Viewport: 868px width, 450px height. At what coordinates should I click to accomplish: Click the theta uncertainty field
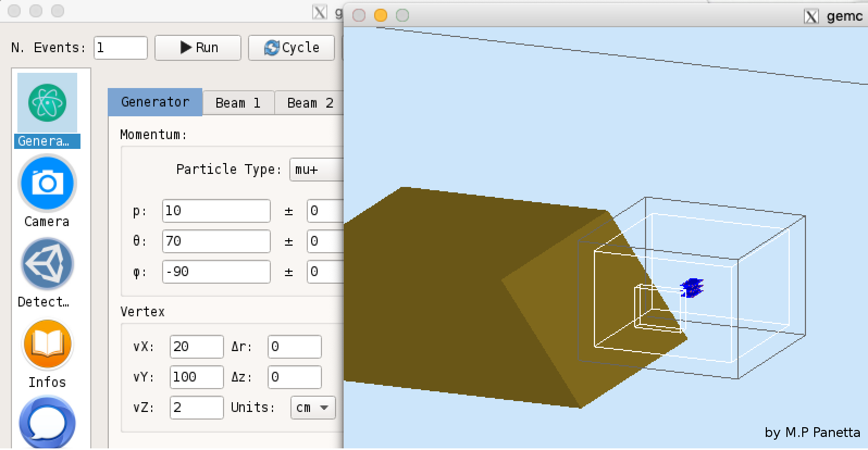[325, 241]
